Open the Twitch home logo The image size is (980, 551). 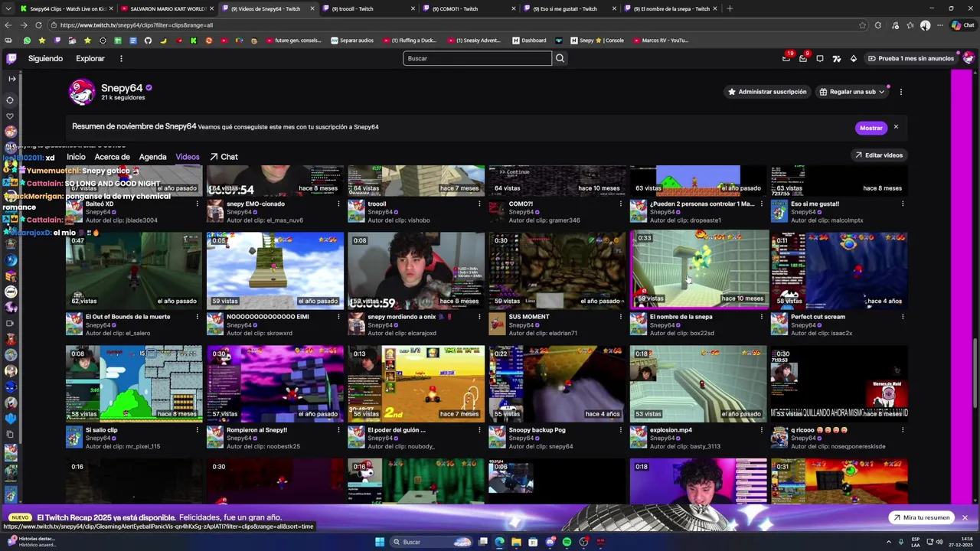click(x=11, y=58)
